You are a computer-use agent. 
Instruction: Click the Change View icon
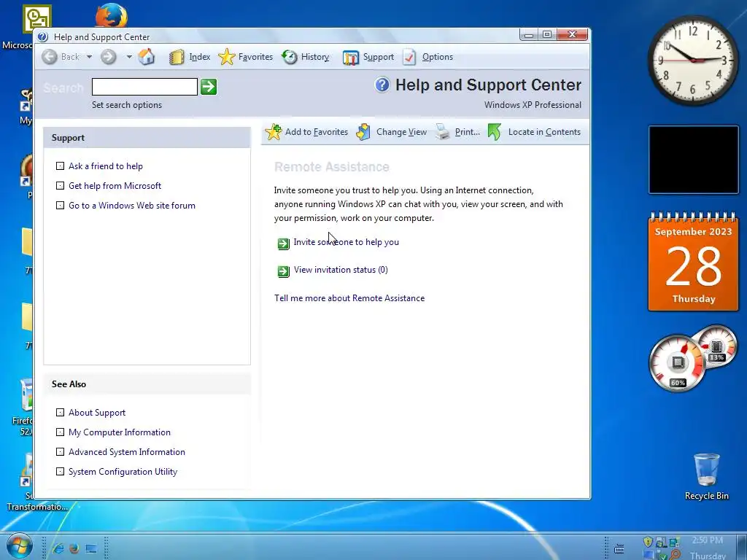(363, 132)
